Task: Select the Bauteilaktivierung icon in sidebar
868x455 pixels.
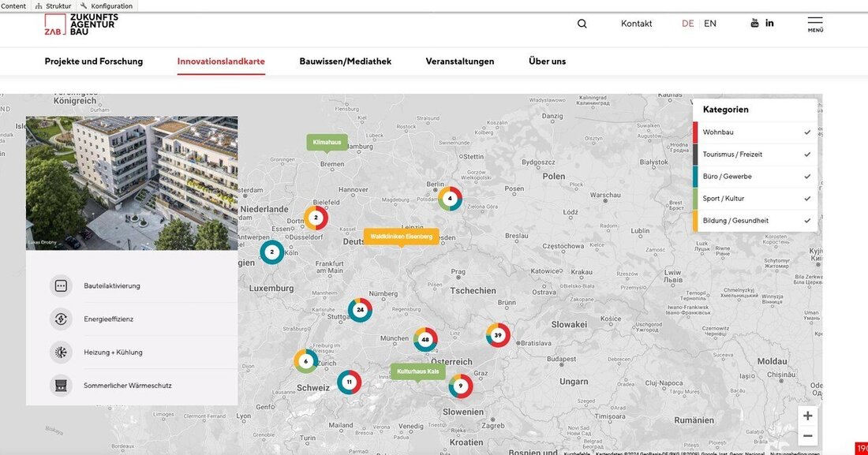Action: [x=61, y=285]
